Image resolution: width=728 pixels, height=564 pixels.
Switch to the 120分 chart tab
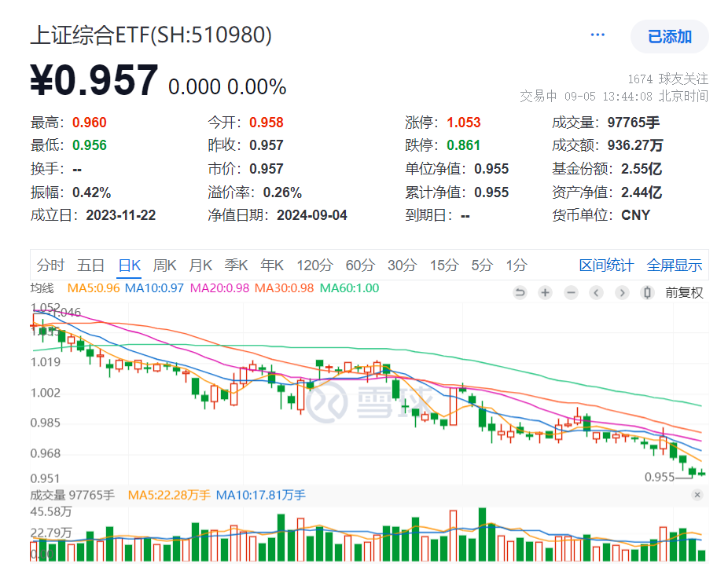pos(314,266)
